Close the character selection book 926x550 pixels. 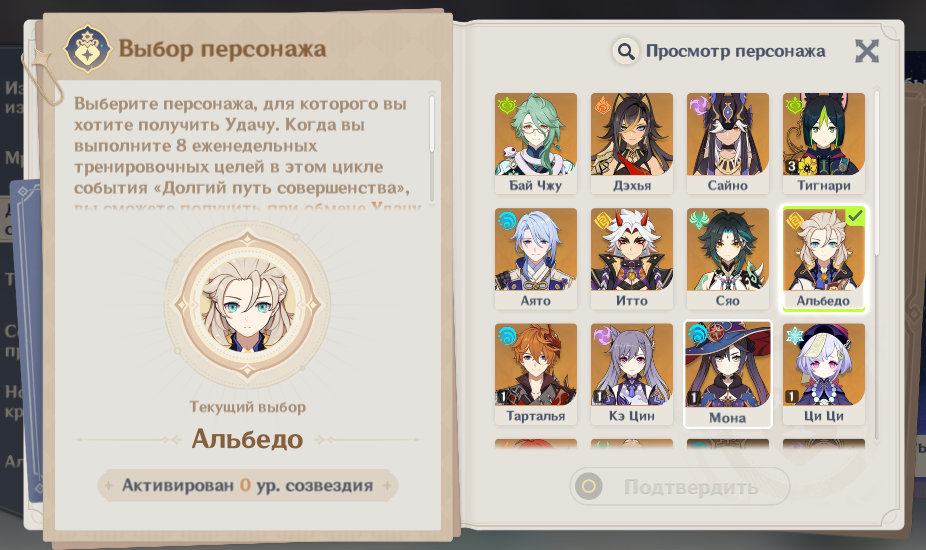[867, 51]
